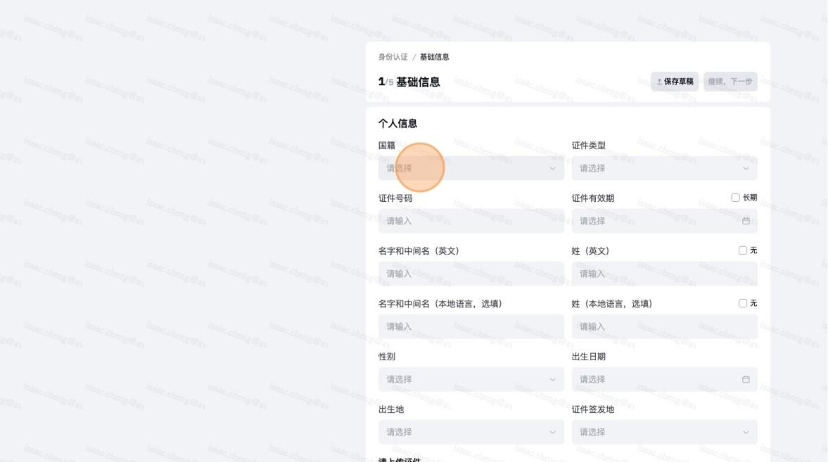Screen dimensions: 828x462
Task: Click the 名字和中间名（英文）input field
Action: [470, 274]
